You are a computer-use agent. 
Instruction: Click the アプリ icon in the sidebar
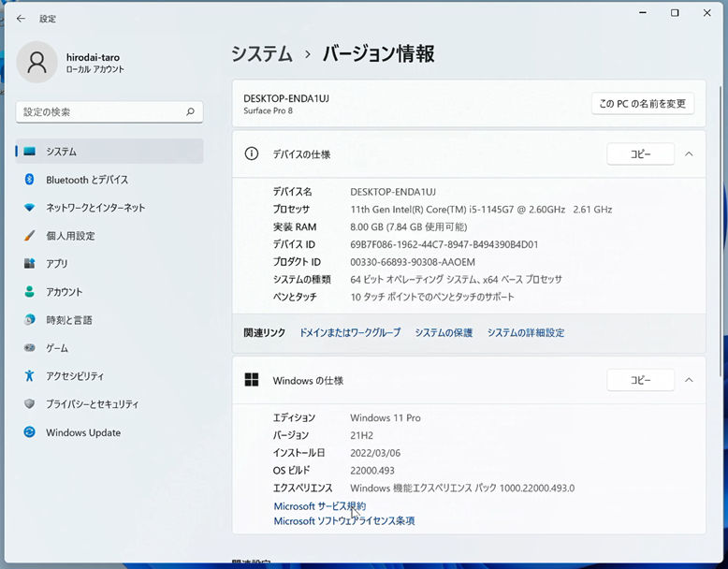coord(29,263)
